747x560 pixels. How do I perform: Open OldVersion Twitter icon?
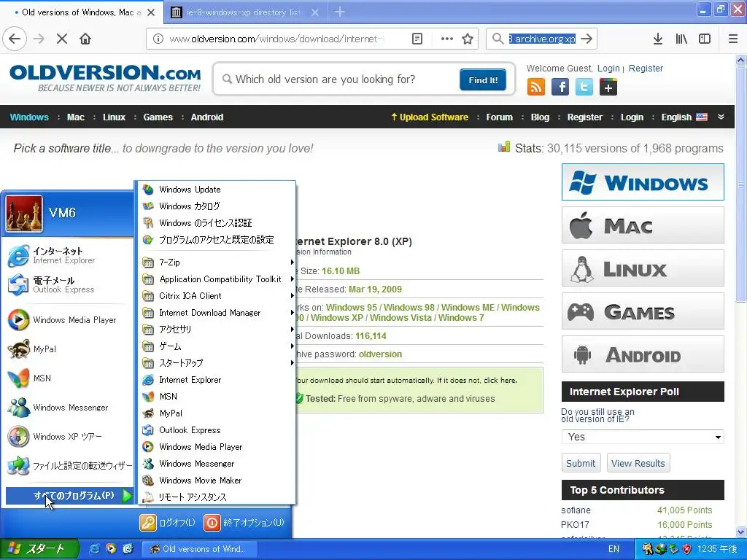click(584, 87)
